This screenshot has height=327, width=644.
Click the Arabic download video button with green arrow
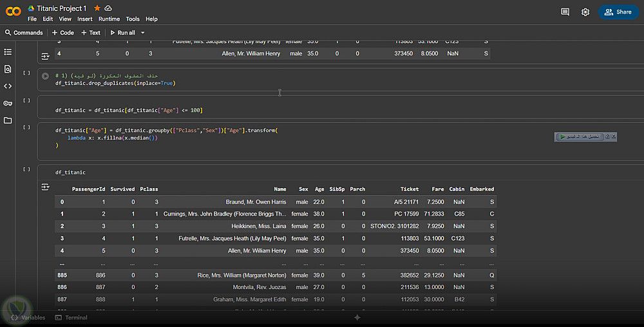(579, 136)
